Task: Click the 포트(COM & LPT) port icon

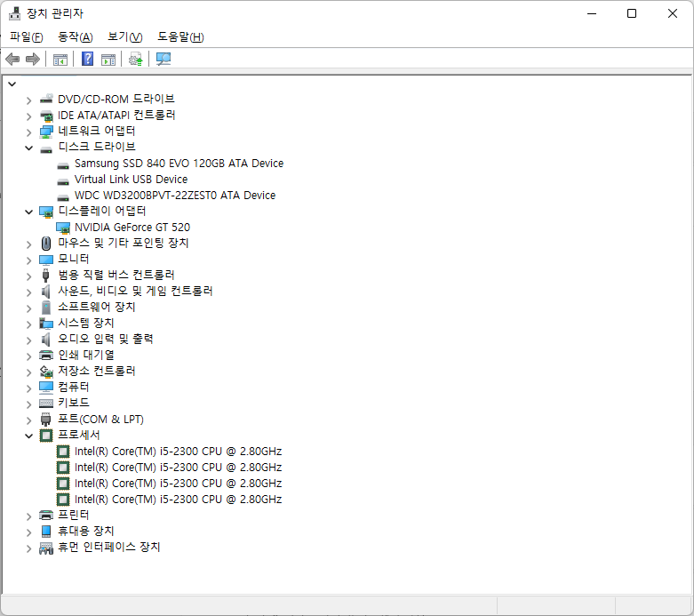Action: point(45,419)
